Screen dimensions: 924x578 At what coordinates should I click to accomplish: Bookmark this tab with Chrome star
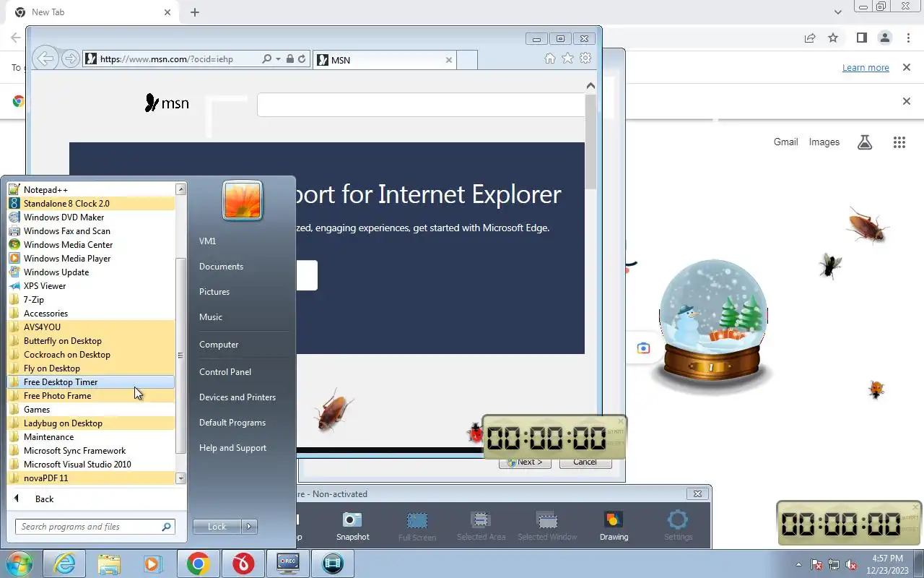coord(833,38)
